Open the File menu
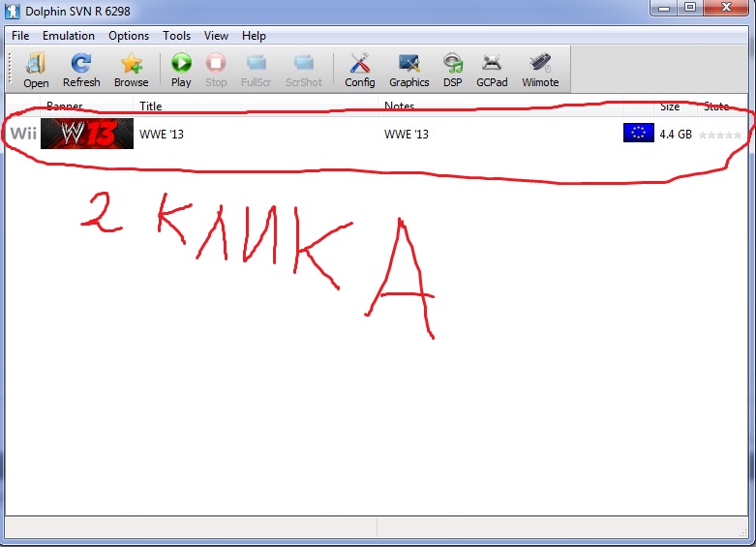 20,36
